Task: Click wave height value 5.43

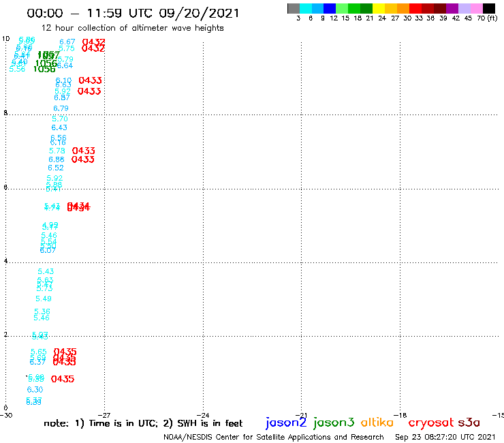Action: point(46,271)
